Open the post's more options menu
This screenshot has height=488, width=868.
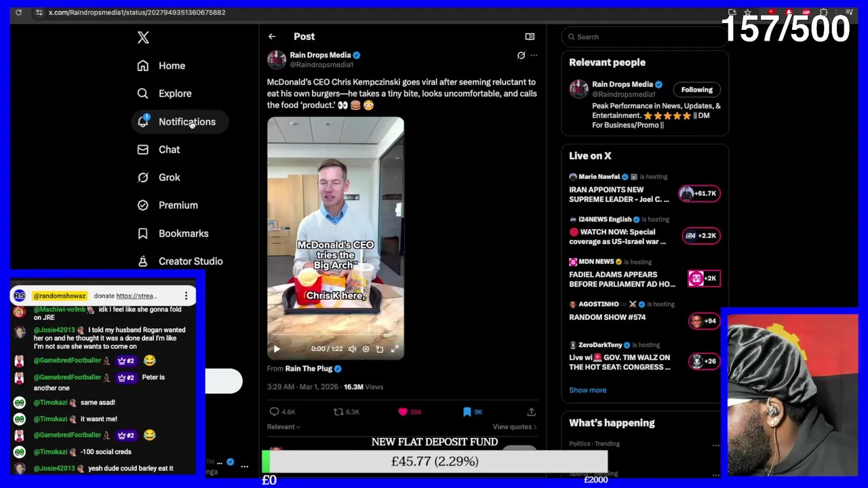534,56
